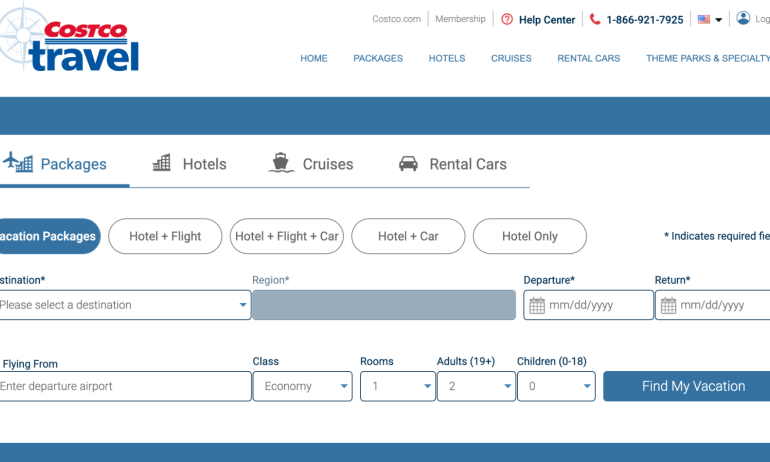Click the disabled Region field
Image resolution: width=770 pixels, height=462 pixels.
click(384, 305)
